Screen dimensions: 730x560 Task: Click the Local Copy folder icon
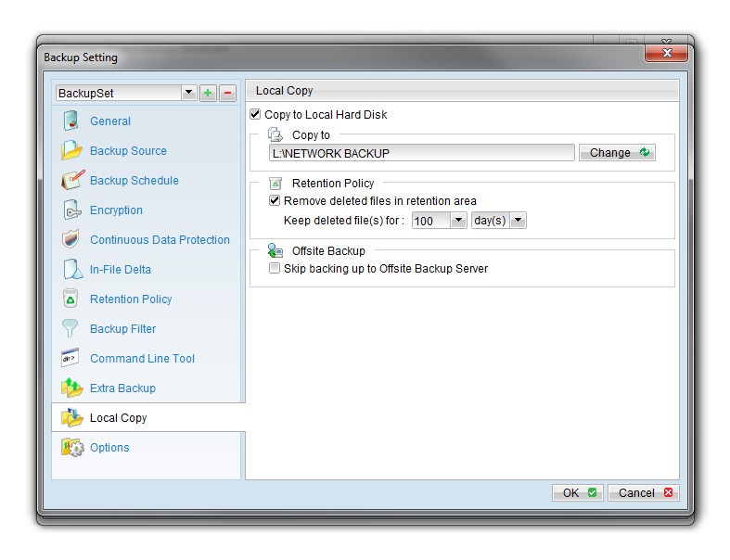click(x=71, y=417)
